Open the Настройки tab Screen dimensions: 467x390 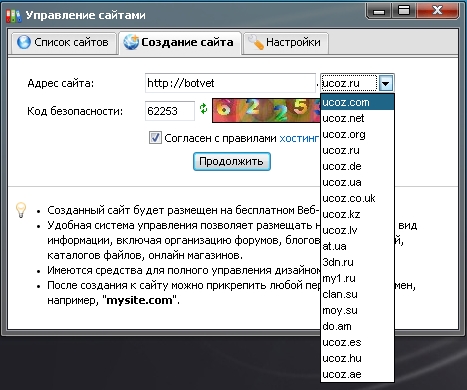286,43
